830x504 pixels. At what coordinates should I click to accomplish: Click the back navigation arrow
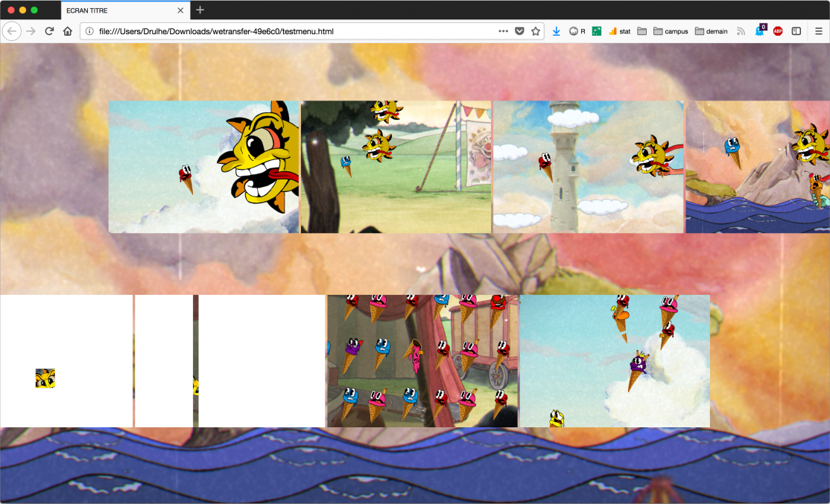(x=12, y=31)
